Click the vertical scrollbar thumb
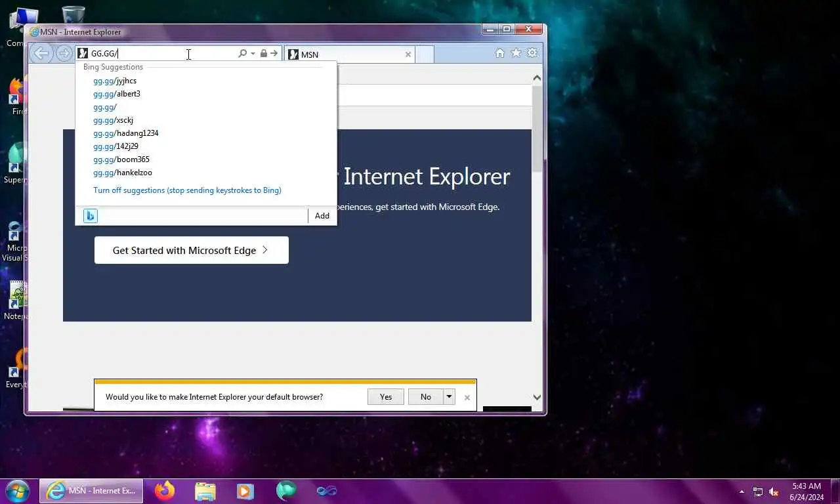Viewport: 840px width, 504px height. point(537,128)
